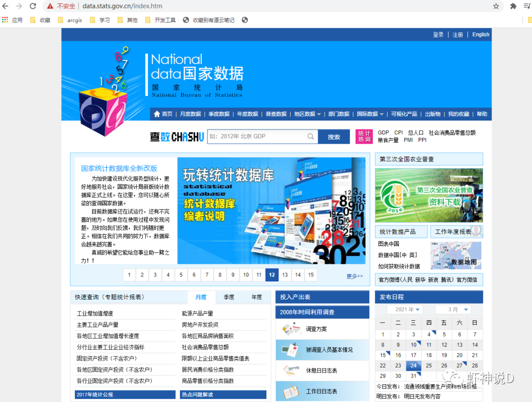The width and height of the screenshot is (532, 402).
Task: Switch to English version link
Action: (481, 34)
